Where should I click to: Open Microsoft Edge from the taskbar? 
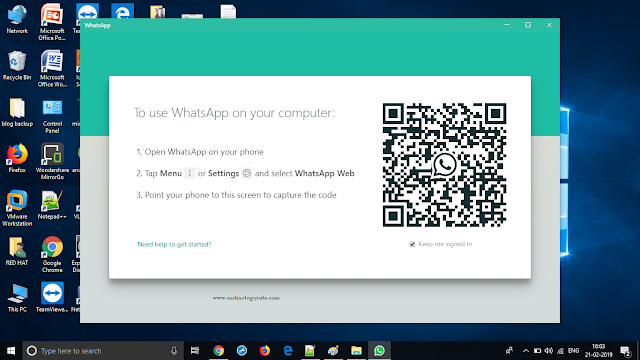coord(288,351)
